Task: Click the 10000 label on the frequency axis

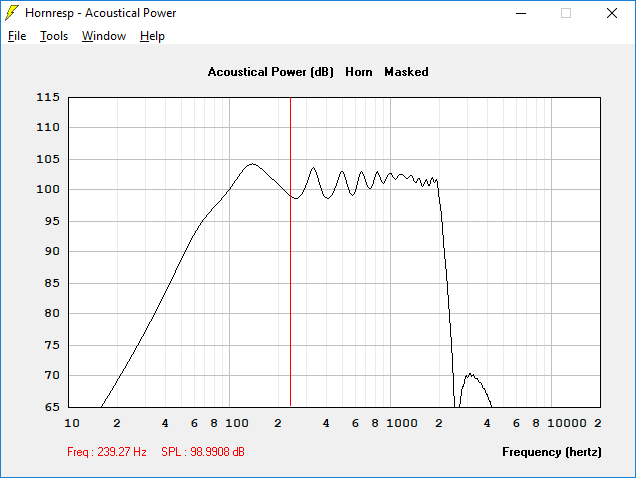Action: pos(567,423)
